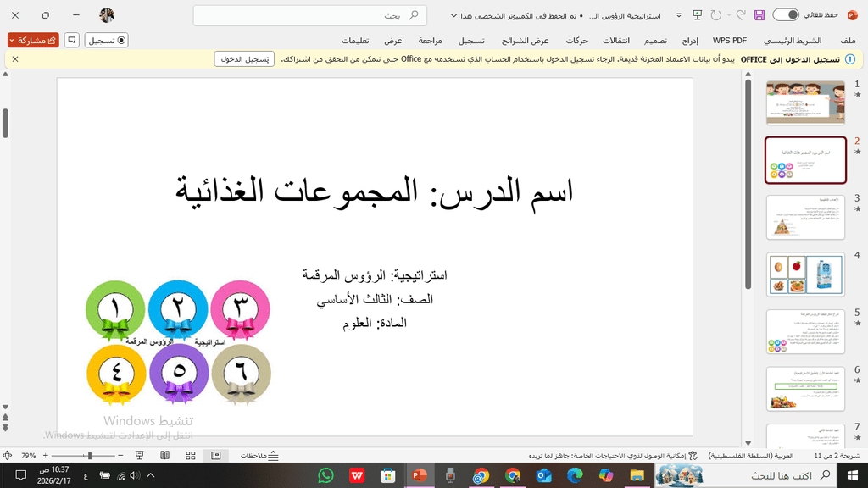868x488 pixels.
Task: Select slide 1 thumbnail
Action: pos(805,103)
